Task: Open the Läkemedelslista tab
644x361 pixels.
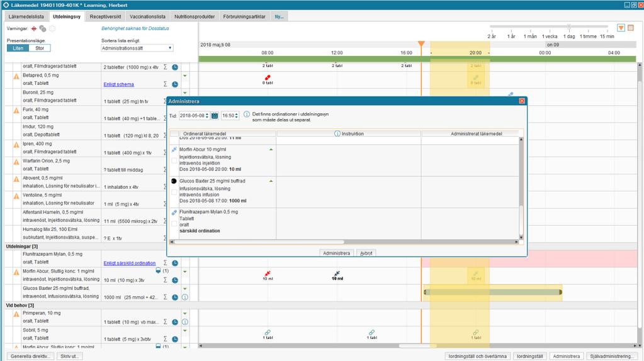Action: tap(26, 17)
